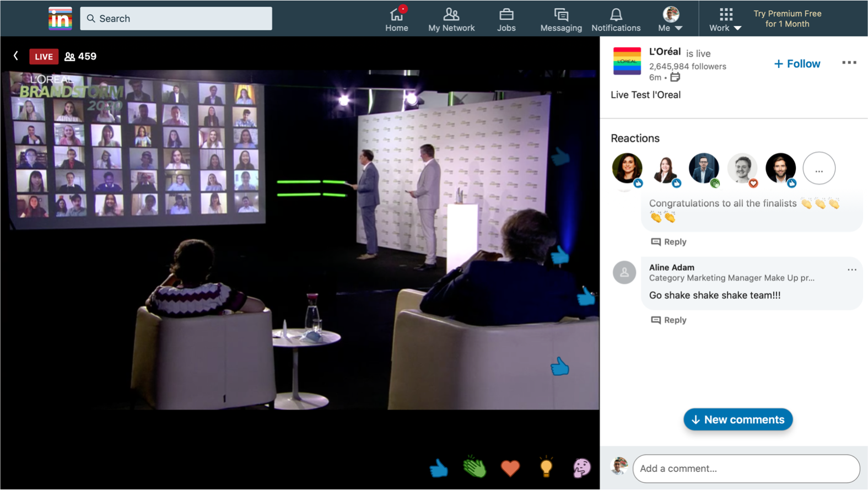868x490 pixels.
Task: Click the Add a comment field
Action: [x=746, y=469]
